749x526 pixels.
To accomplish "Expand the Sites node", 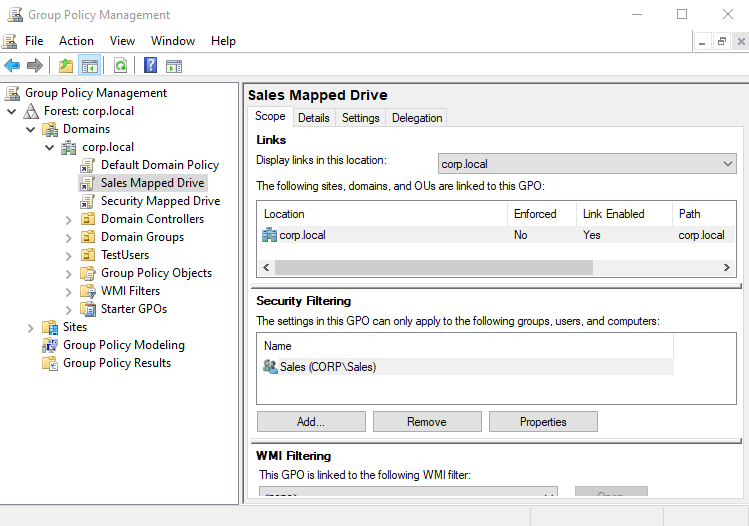I will pos(31,328).
